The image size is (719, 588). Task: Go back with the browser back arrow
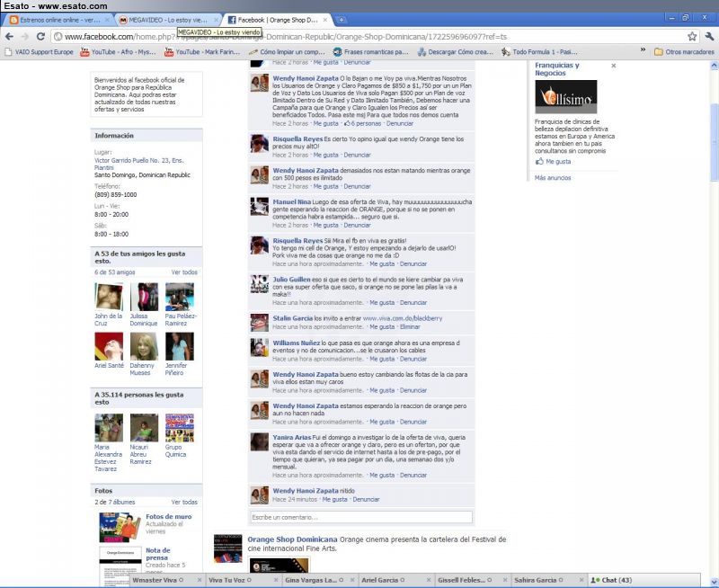point(9,37)
